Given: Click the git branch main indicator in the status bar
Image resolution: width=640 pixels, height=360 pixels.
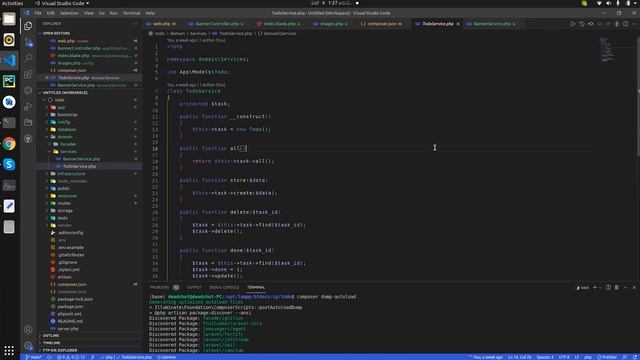Looking at the screenshot, I should tap(33, 357).
